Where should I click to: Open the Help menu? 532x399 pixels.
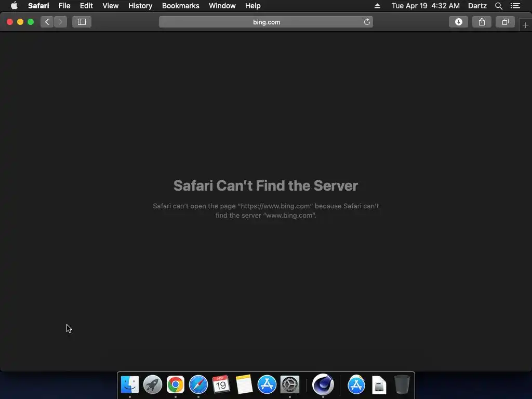(253, 6)
